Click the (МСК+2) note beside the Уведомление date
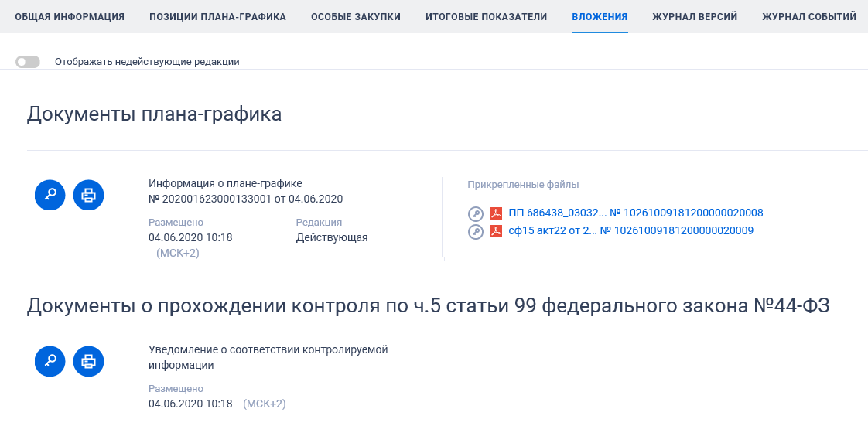Screen dimensions: 868x426 click(x=265, y=404)
